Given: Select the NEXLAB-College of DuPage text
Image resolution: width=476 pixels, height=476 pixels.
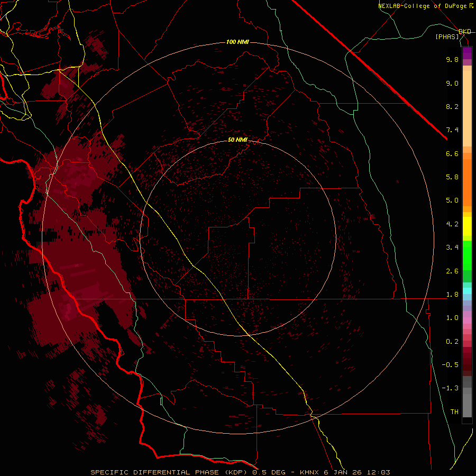Looking at the screenshot, I should tap(422, 6).
